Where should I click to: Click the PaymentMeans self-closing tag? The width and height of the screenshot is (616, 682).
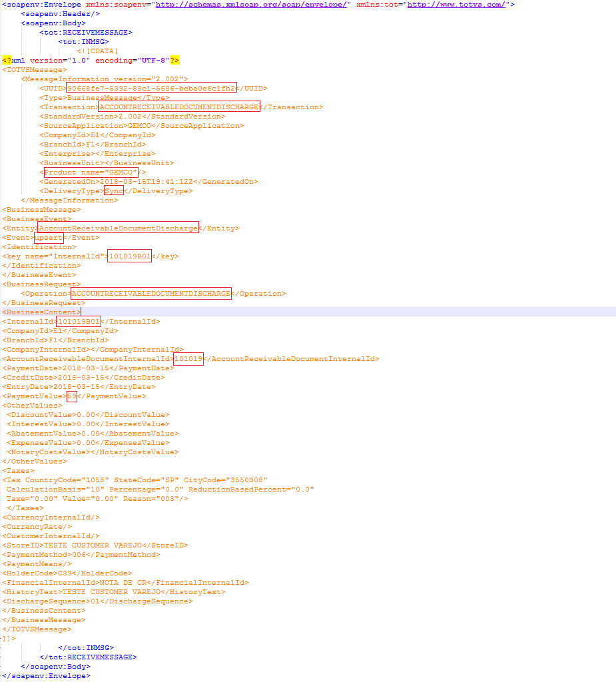coord(37,564)
